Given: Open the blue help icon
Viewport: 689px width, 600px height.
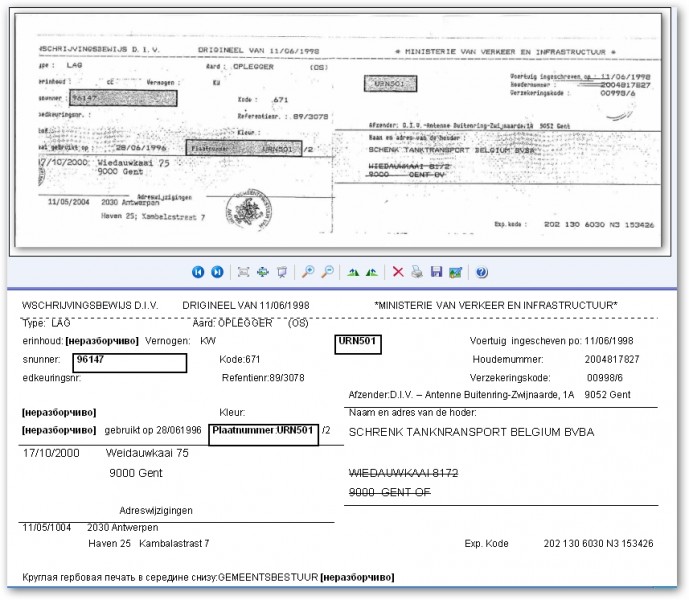Looking at the screenshot, I should (x=482, y=272).
